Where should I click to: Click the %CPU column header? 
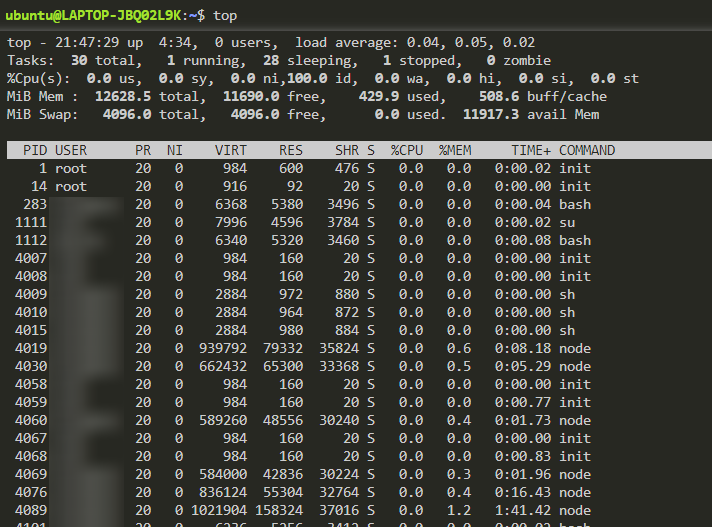coord(406,150)
